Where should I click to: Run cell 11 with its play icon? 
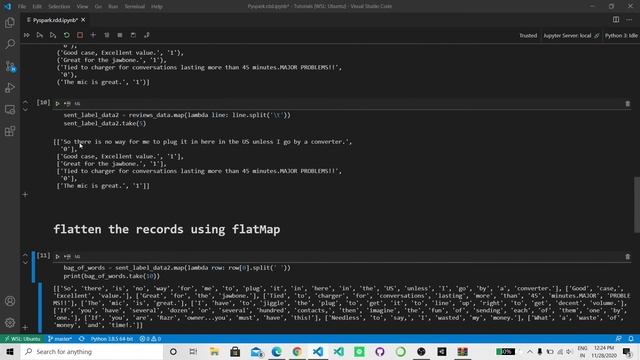tap(58, 257)
